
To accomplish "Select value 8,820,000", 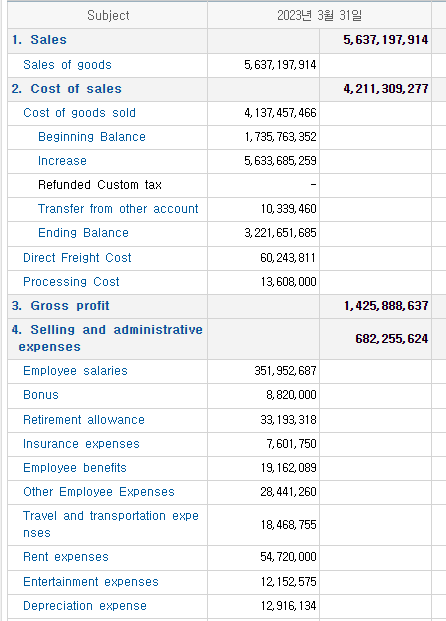I will point(291,395).
